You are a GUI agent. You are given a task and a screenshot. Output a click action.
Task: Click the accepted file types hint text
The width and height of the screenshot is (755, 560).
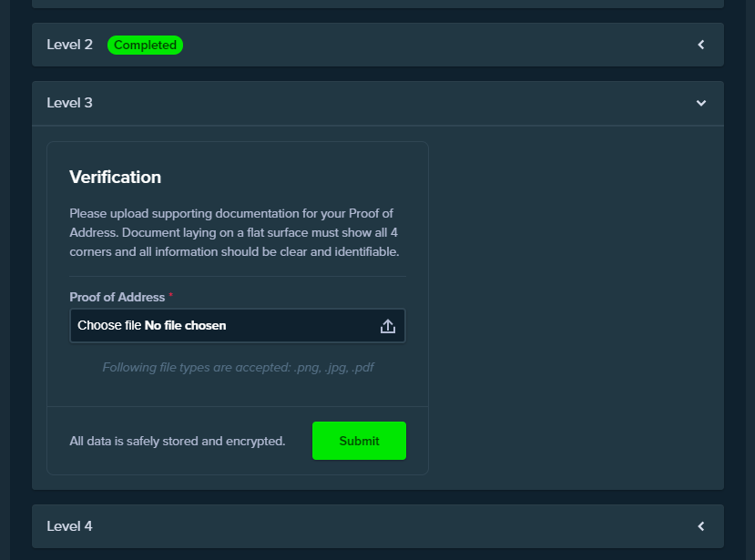point(238,367)
